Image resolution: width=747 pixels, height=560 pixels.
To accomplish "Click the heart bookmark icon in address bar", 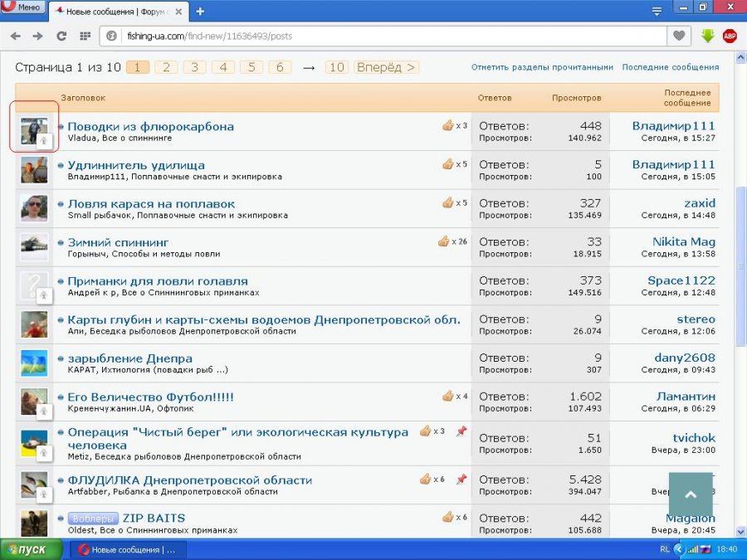I will (679, 37).
